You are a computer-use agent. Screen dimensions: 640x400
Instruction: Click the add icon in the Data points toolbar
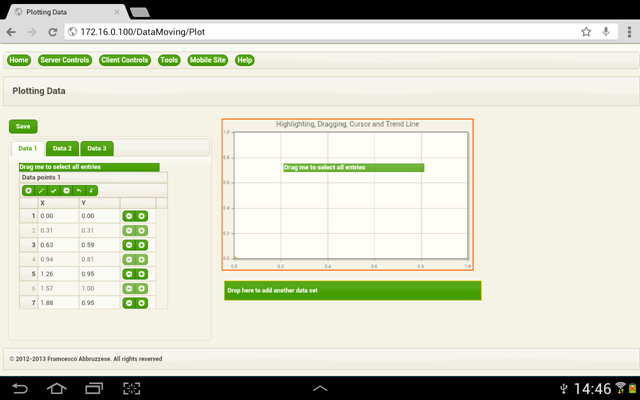[x=28, y=191]
